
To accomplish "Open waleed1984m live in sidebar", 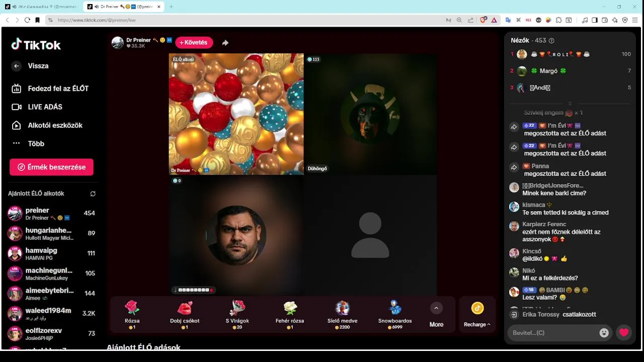I will point(51,314).
